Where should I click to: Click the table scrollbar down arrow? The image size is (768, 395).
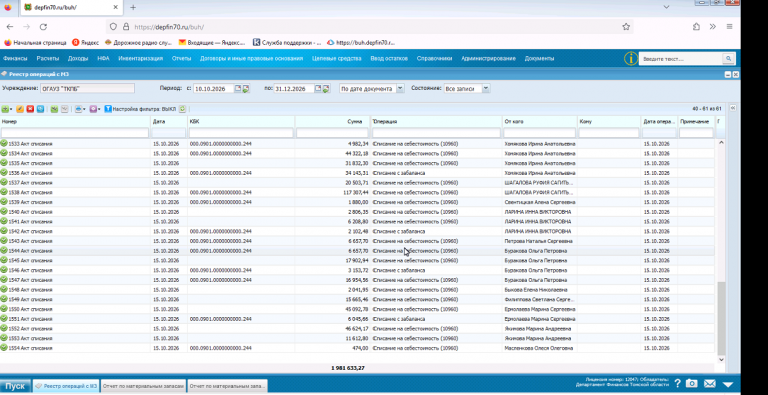(721, 360)
